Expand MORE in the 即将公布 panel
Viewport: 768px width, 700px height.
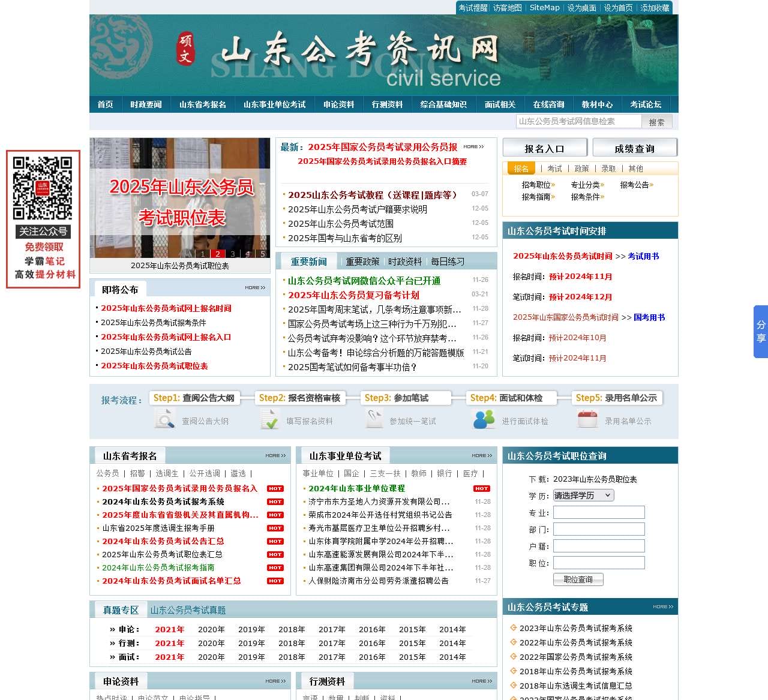tap(254, 287)
